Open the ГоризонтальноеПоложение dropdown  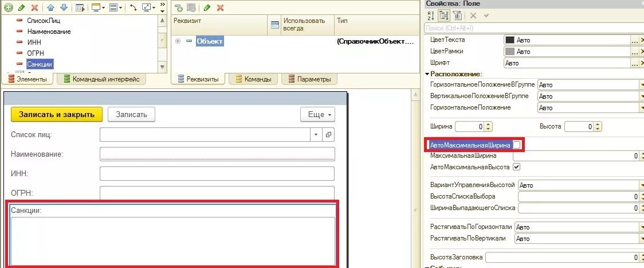point(641,108)
